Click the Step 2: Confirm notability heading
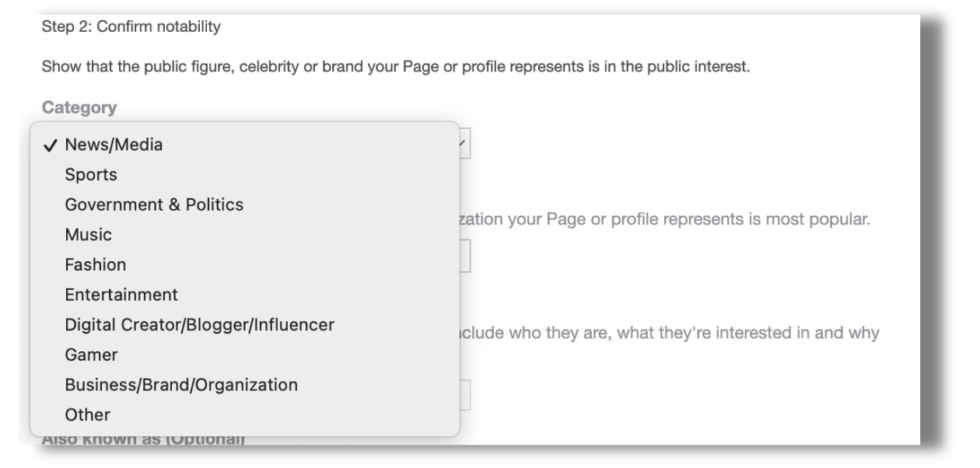This screenshot has height=468, width=980. (131, 26)
